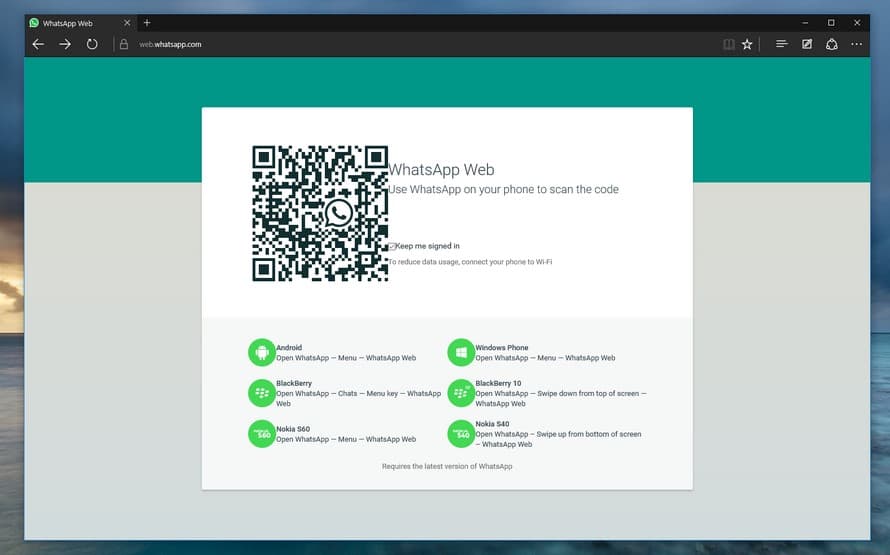The width and height of the screenshot is (890, 555).
Task: Click 'To reduce data usage' Wi-Fi note
Action: point(471,262)
